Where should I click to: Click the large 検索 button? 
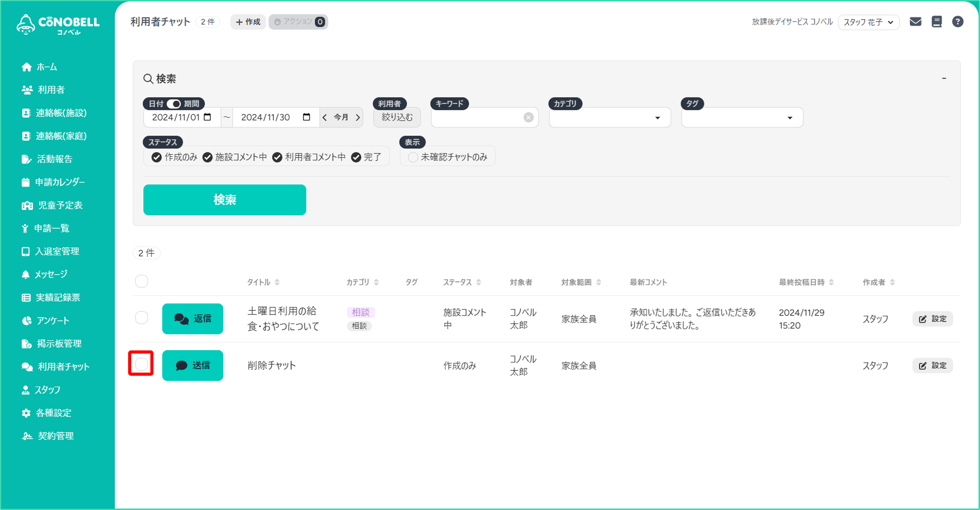click(x=224, y=199)
